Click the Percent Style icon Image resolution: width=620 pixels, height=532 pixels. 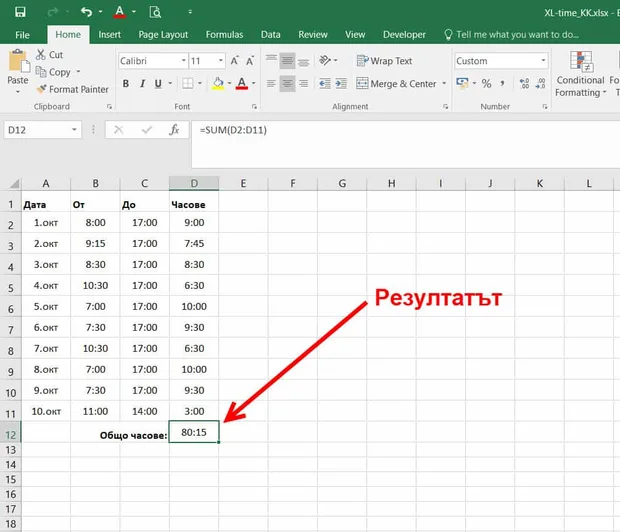click(486, 83)
